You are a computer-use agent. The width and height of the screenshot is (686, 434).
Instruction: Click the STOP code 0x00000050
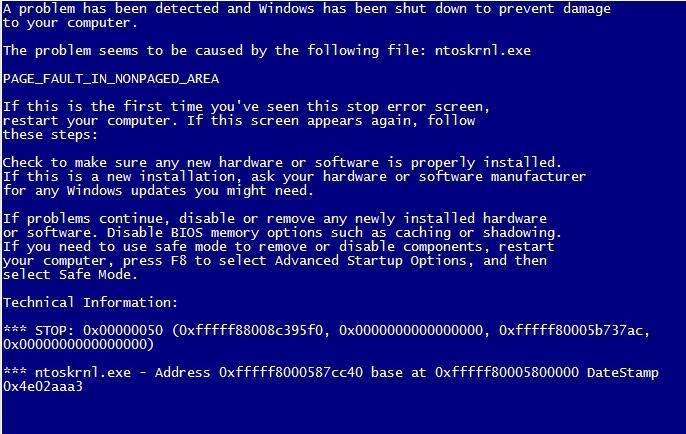click(123, 330)
